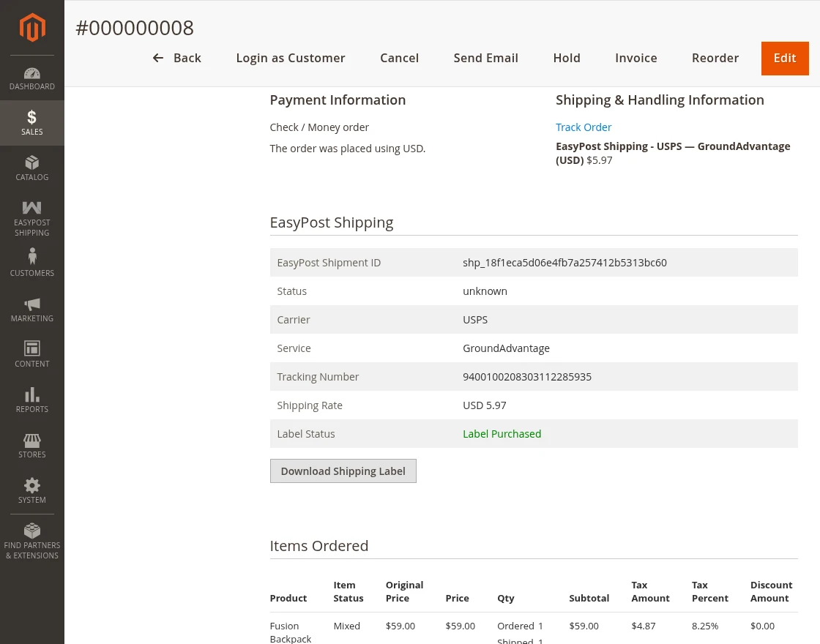Viewport: 820px width, 644px height.
Task: Click the Shipping Rate value USD 5.97
Action: point(484,405)
